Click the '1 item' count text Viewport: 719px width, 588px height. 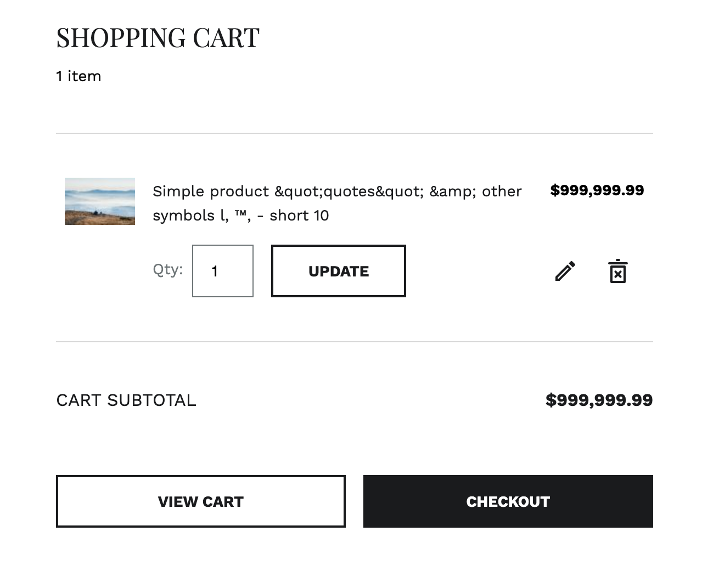pyautogui.click(x=78, y=76)
